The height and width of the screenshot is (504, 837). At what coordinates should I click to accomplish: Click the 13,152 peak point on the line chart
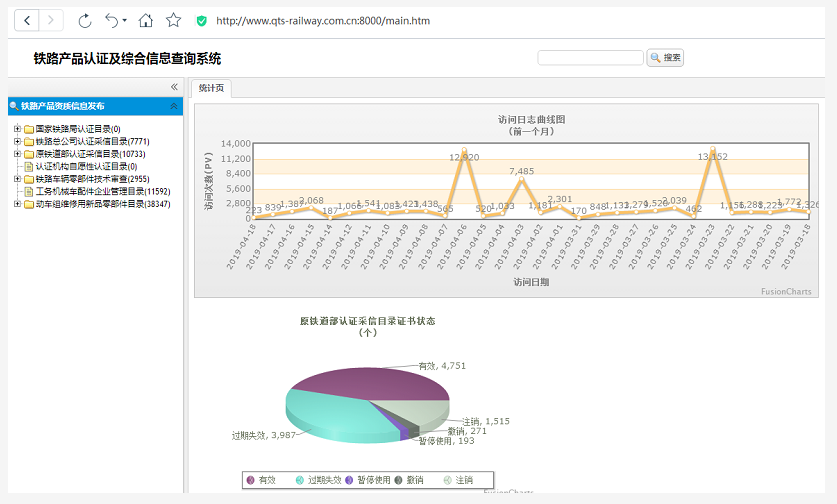click(713, 148)
